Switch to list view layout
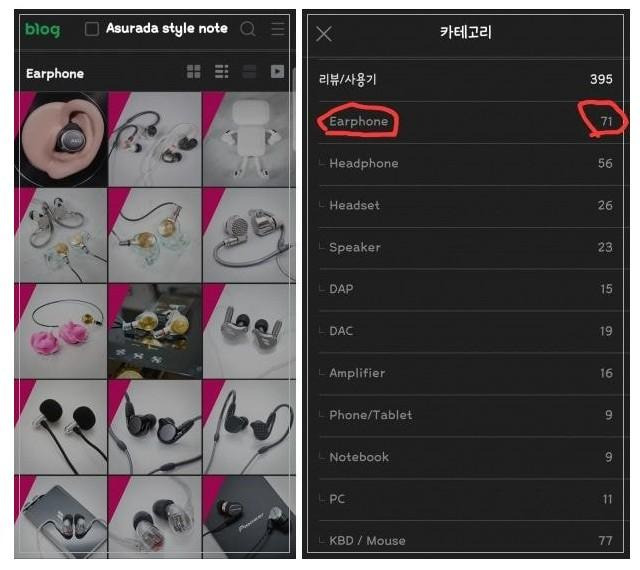Image resolution: width=640 pixels, height=570 pixels. pos(221,71)
